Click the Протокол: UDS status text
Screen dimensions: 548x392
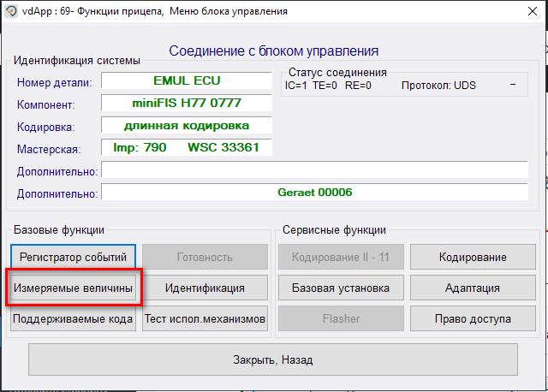[438, 86]
